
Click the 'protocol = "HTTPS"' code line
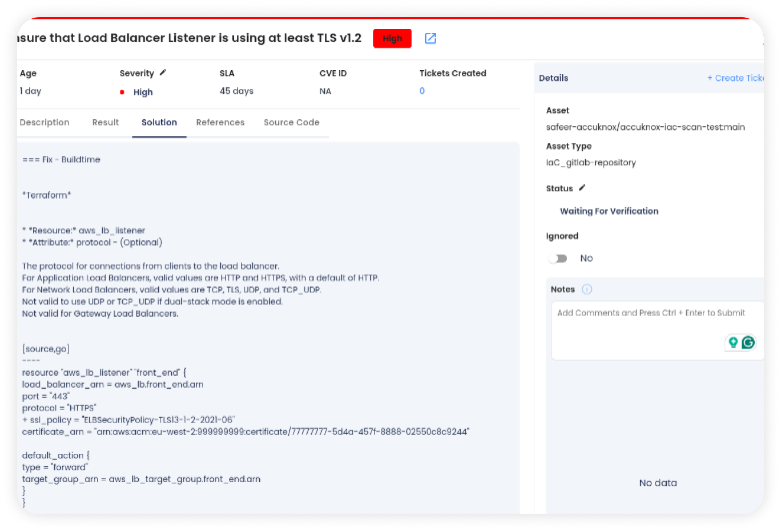click(x=59, y=408)
